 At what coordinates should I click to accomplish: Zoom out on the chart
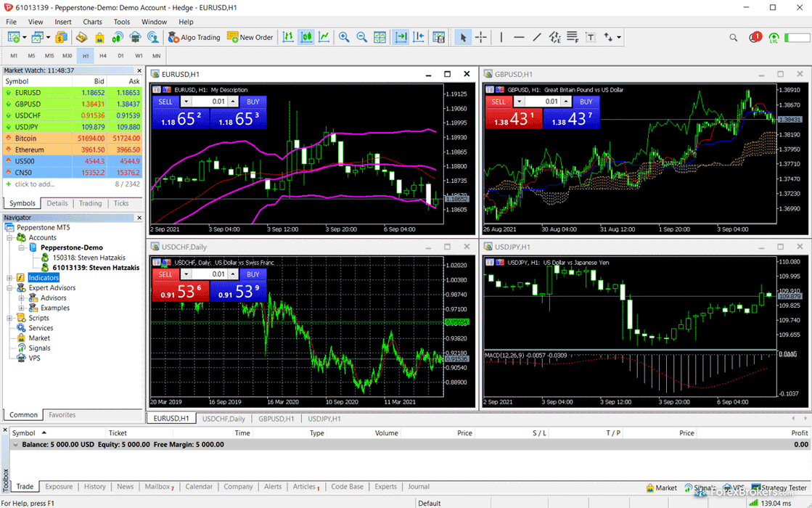click(x=361, y=37)
